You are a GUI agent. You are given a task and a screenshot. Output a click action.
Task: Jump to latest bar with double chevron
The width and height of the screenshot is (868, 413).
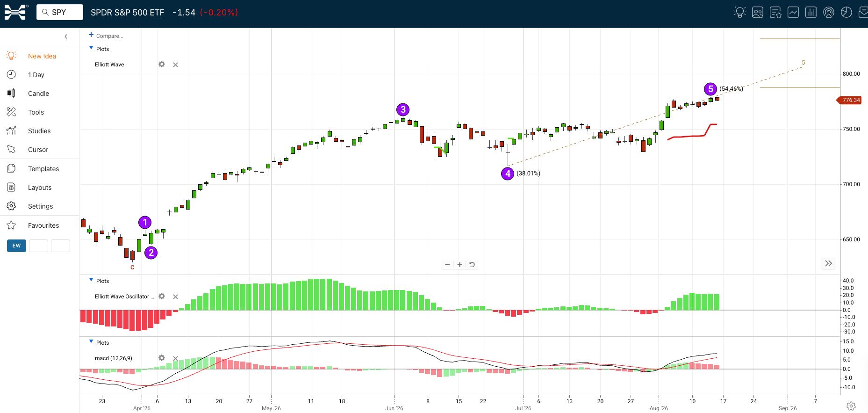[828, 263]
